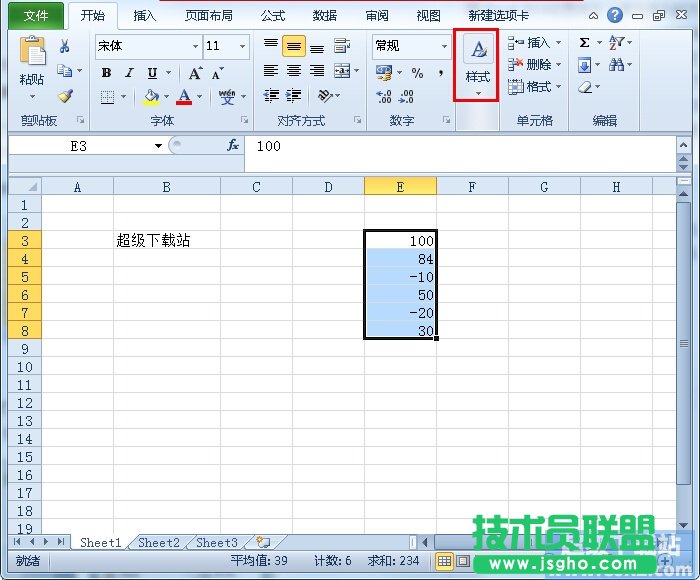700x580 pixels.
Task: Switch to 公式 Formulas tab
Action: 272,16
